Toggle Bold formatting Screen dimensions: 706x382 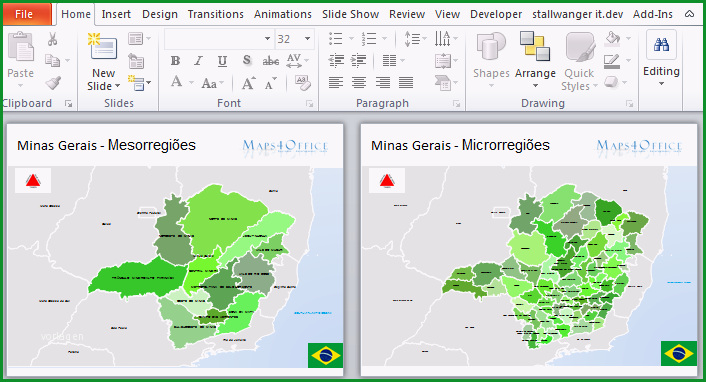(x=176, y=60)
